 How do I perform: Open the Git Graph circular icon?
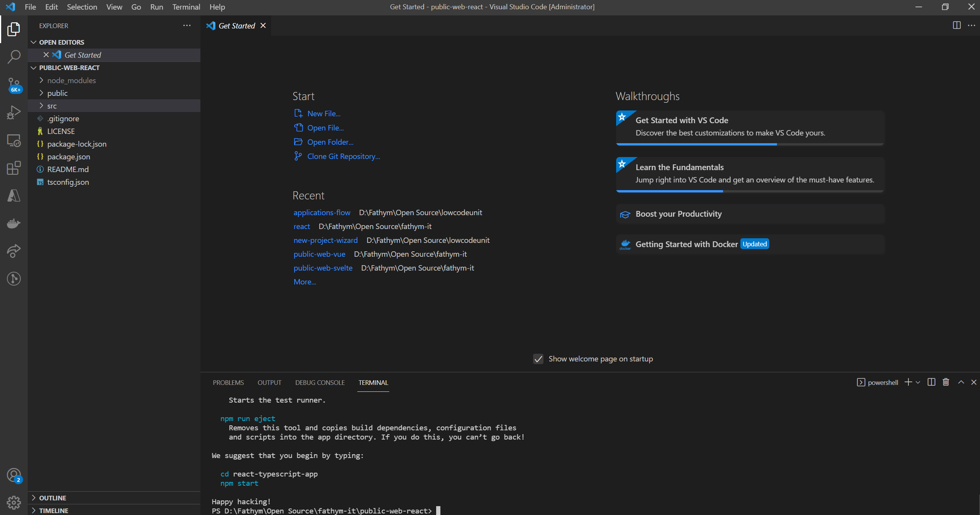click(14, 279)
